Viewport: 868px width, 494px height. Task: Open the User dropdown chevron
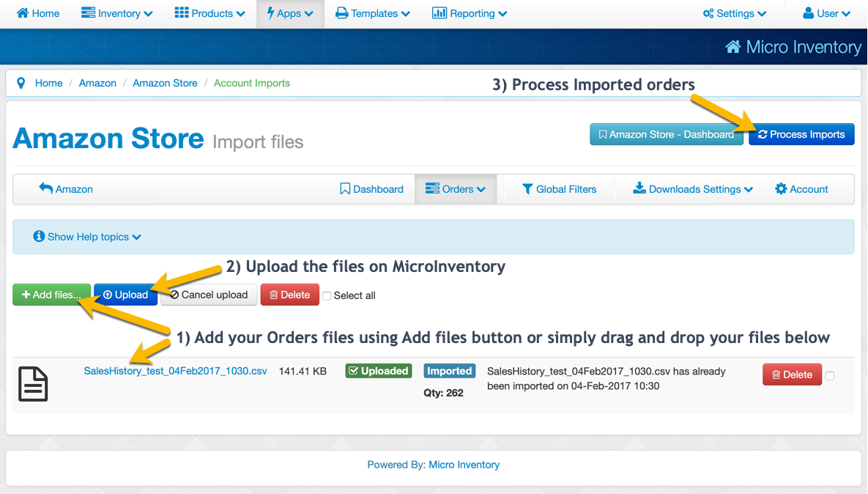click(846, 14)
